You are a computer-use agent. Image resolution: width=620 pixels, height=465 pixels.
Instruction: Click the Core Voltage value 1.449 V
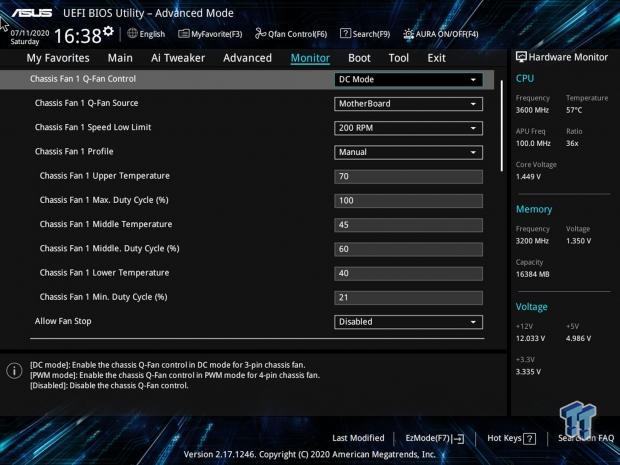(528, 177)
